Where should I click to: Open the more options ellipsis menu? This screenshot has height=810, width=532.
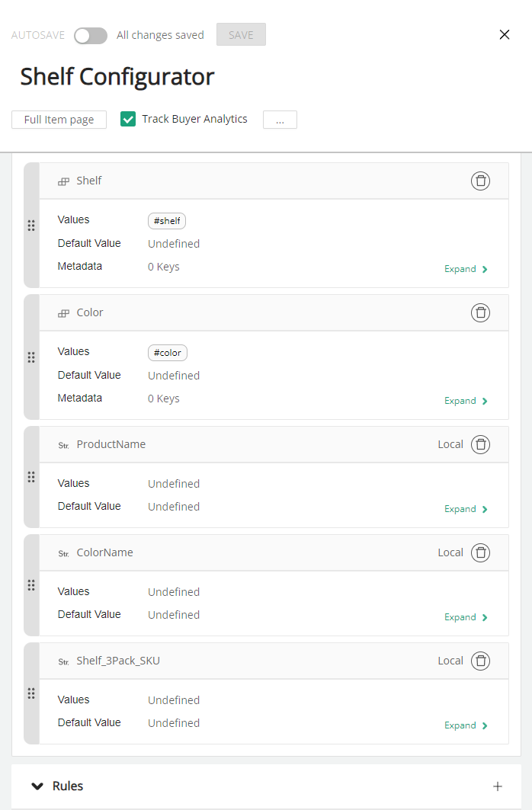click(280, 120)
